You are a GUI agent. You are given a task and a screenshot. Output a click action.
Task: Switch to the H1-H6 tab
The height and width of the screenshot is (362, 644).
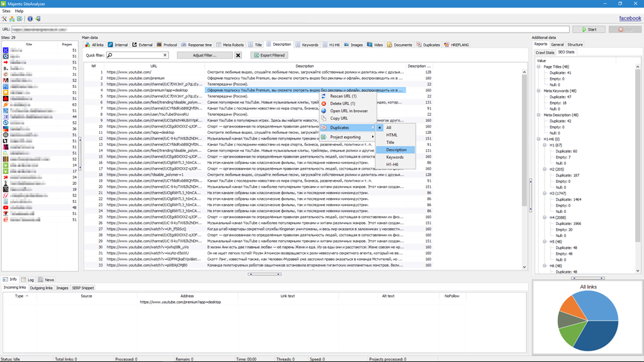pos(331,45)
